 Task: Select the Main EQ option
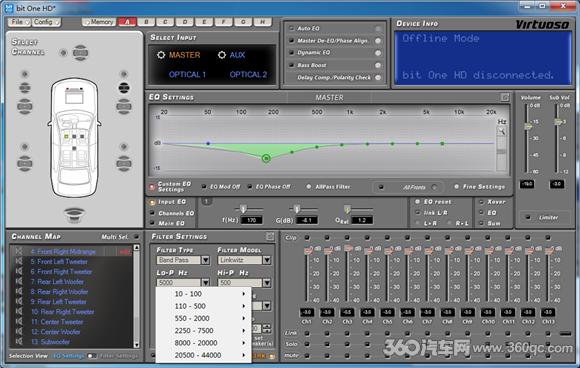click(152, 223)
